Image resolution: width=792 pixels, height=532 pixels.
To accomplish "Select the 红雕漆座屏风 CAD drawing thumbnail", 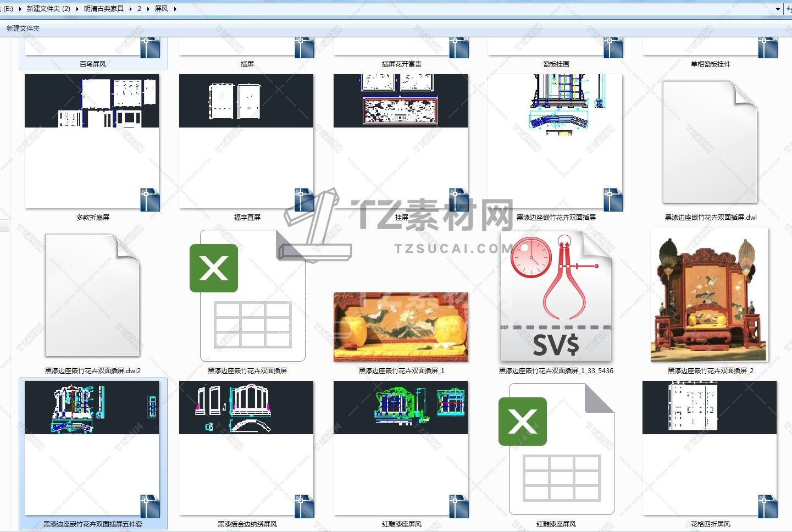I will (401, 448).
